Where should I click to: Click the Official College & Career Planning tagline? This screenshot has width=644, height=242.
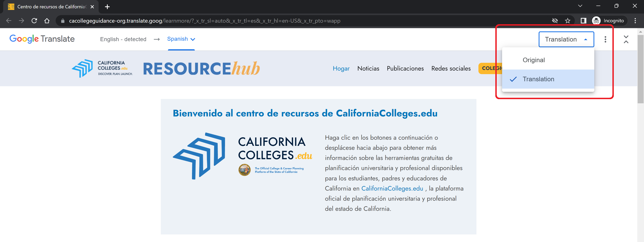click(x=279, y=170)
